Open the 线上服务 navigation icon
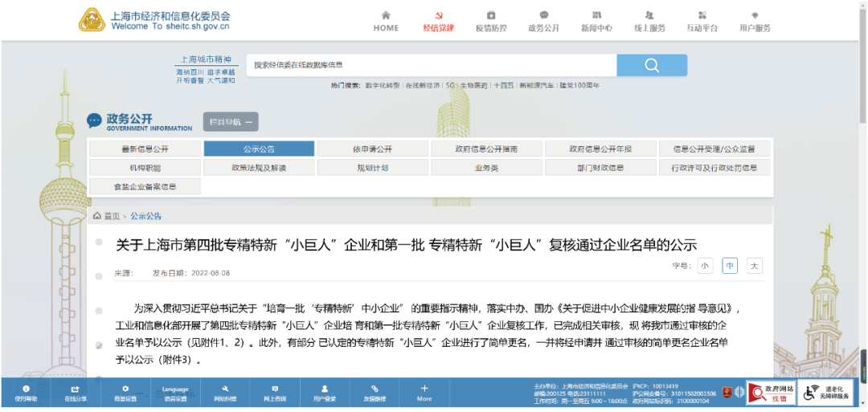 click(x=649, y=15)
